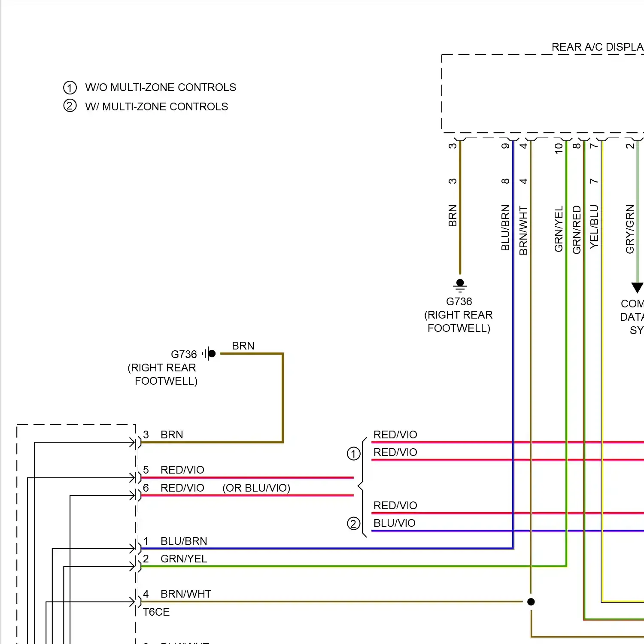
Task: Select the vertical BLU/BRN wire label
Action: [x=505, y=228]
